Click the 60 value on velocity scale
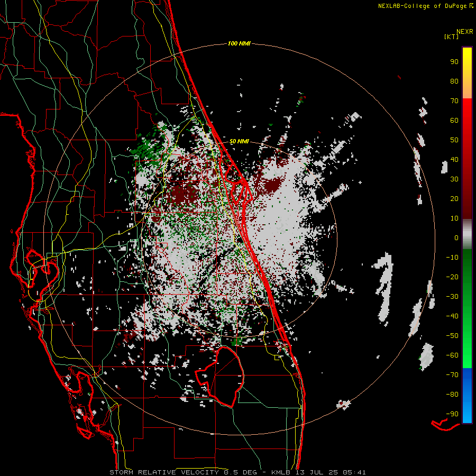 point(454,121)
